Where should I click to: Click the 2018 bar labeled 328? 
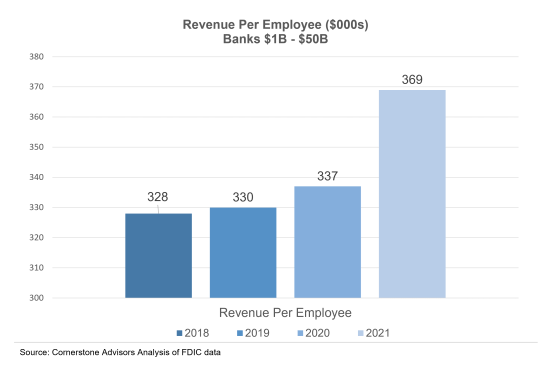tap(159, 255)
